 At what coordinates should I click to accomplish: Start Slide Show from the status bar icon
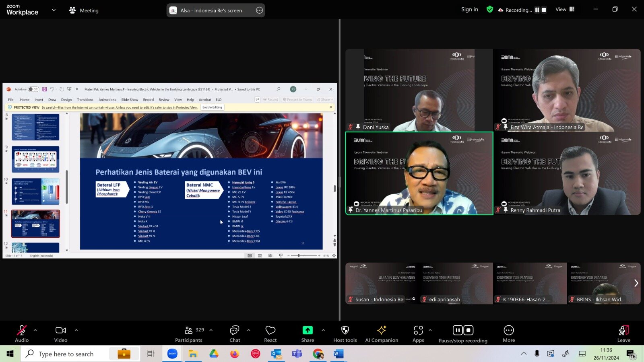[x=281, y=255]
